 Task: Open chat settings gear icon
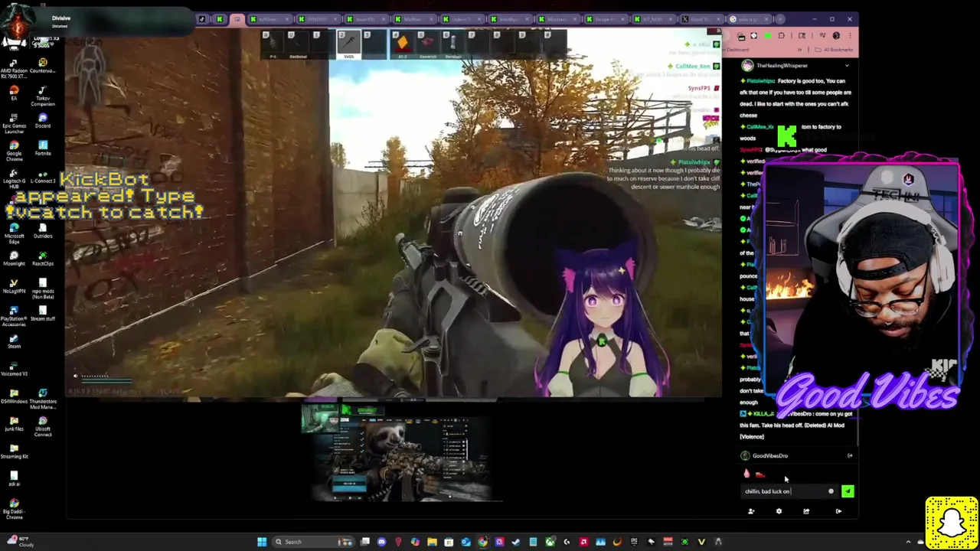(779, 511)
